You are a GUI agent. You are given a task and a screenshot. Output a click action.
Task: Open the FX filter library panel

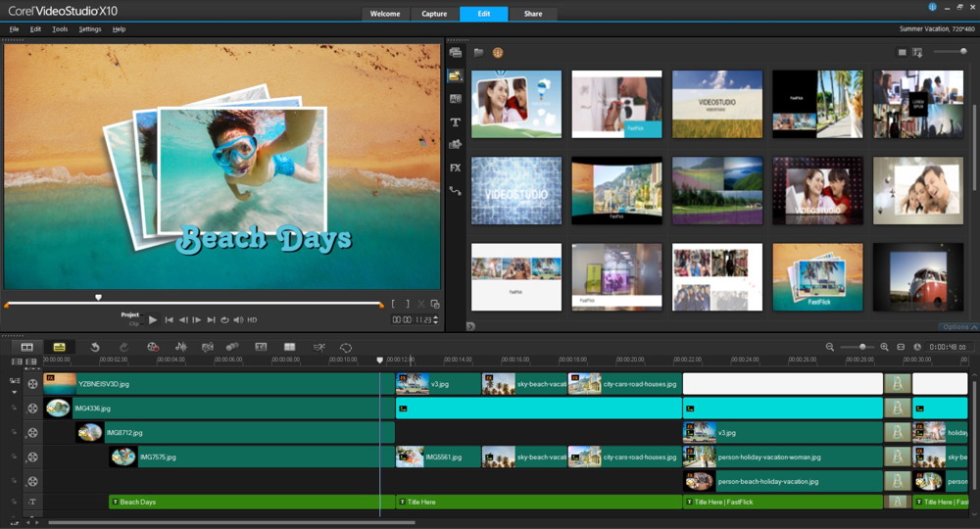tap(456, 168)
